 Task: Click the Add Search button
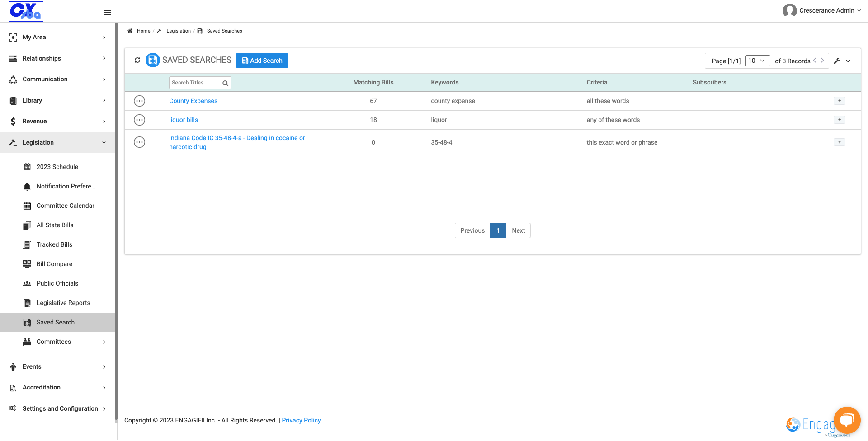(262, 61)
